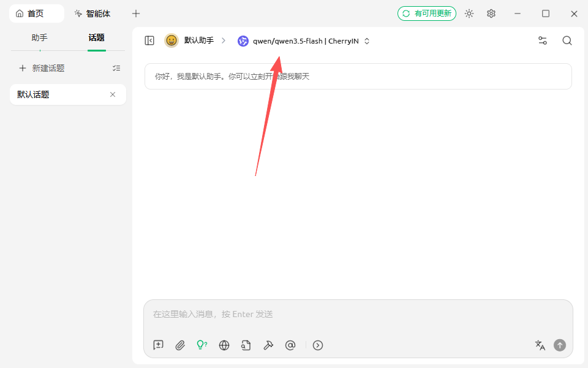Image resolution: width=588 pixels, height=368 pixels.
Task: Switch to the 助手 tab
Action: pyautogui.click(x=39, y=37)
